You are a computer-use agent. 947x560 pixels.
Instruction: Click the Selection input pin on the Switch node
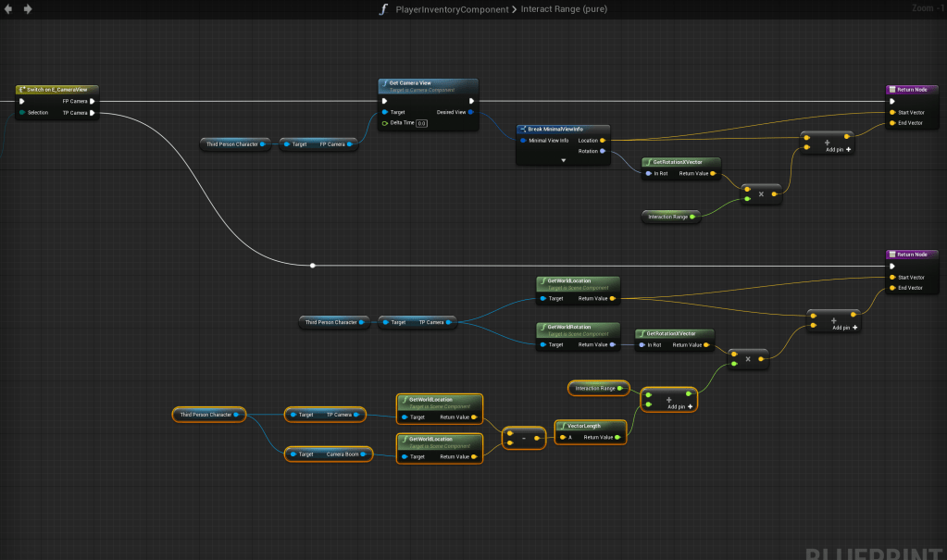point(21,113)
